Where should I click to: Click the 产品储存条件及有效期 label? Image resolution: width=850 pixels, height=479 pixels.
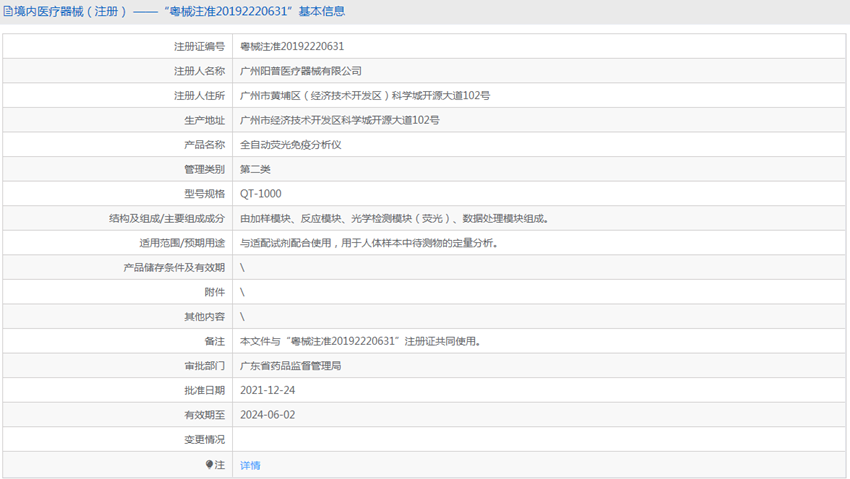click(173, 267)
